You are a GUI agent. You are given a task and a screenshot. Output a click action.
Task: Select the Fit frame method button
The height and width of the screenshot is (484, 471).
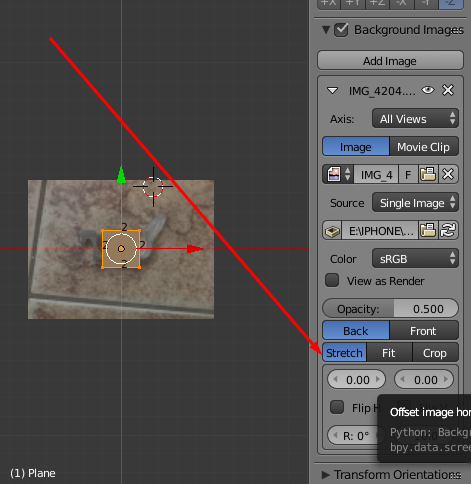click(x=389, y=353)
